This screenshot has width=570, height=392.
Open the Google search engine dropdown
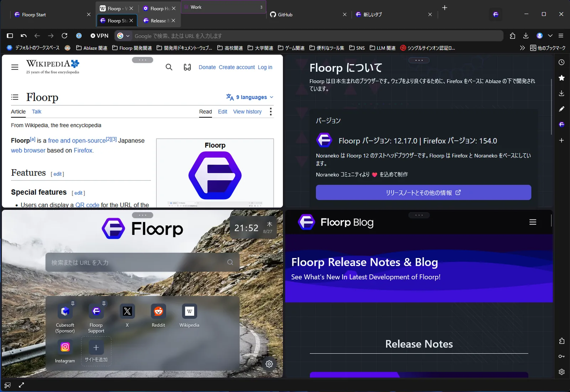pyautogui.click(x=123, y=36)
